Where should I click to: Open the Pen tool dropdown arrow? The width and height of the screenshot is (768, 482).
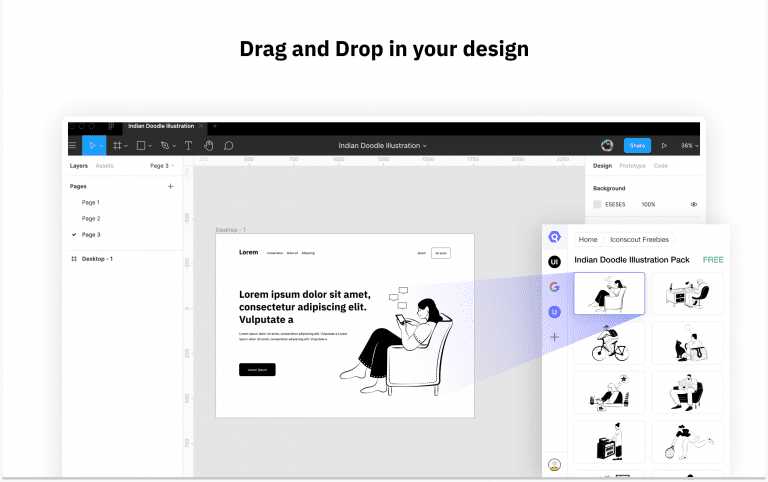[174, 146]
